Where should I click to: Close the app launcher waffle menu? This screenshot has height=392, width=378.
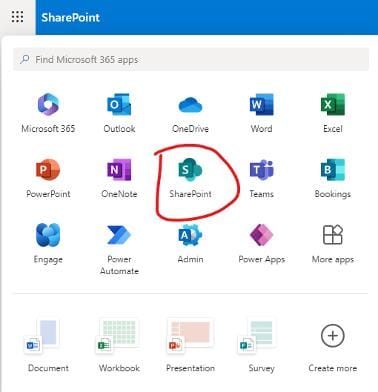(17, 17)
